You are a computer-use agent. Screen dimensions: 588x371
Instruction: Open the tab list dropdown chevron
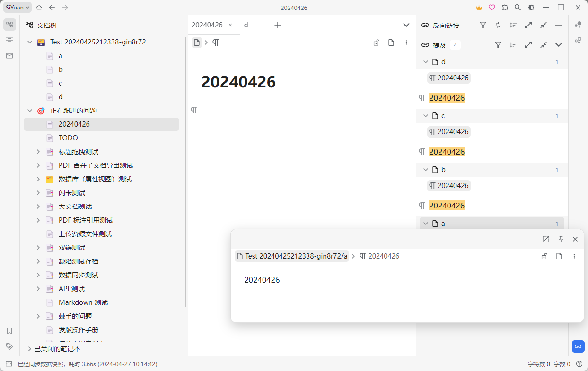click(x=406, y=25)
